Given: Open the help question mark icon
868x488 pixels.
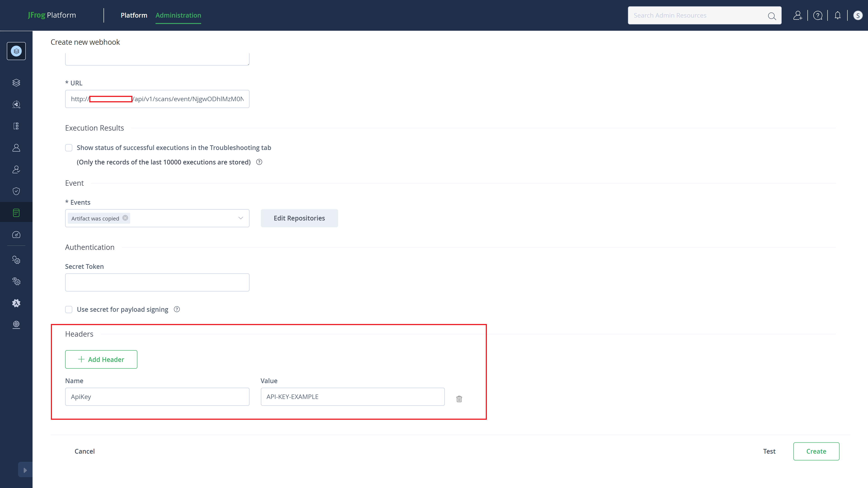Looking at the screenshot, I should point(818,16).
